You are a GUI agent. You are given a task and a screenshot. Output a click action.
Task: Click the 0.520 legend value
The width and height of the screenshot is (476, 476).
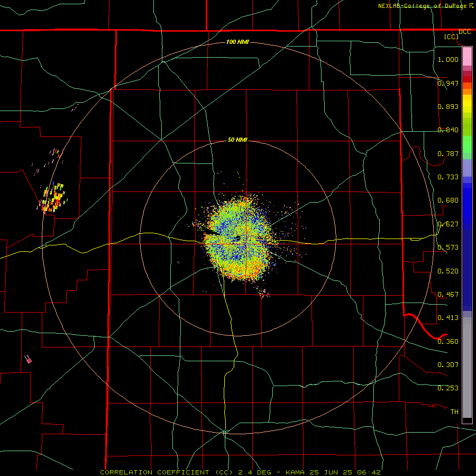[x=448, y=271]
